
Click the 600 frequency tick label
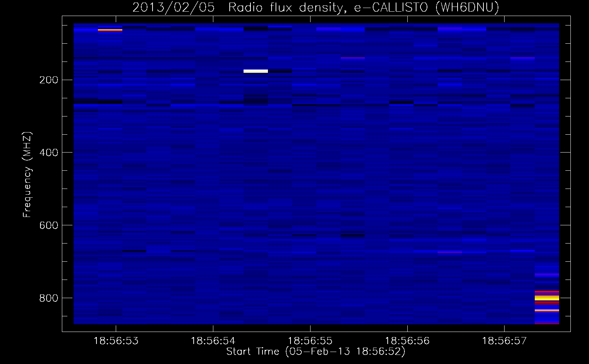coord(49,225)
